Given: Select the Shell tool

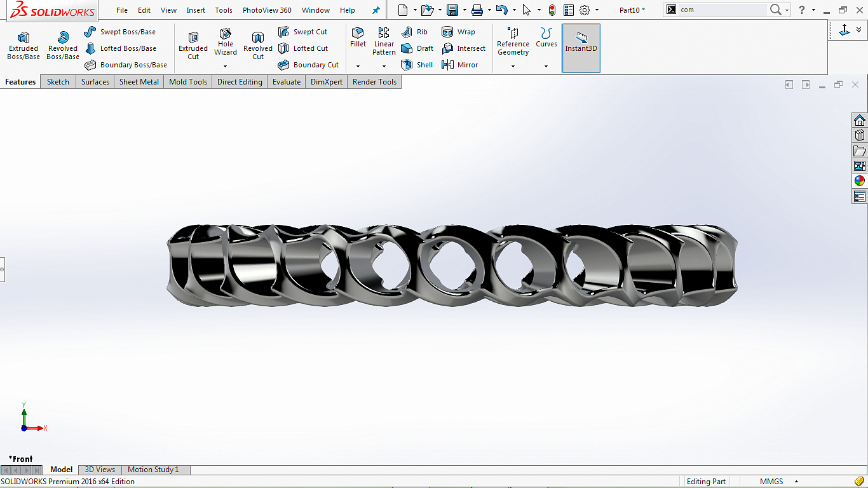Looking at the screenshot, I should click(x=417, y=65).
